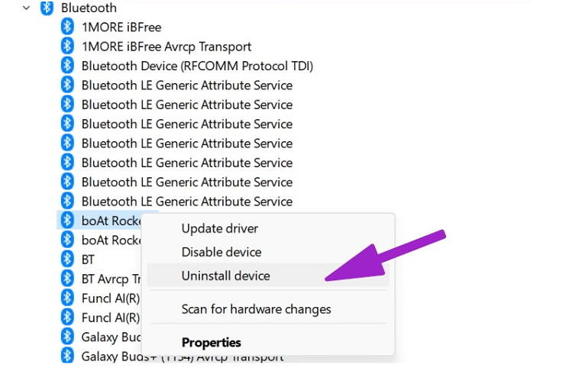Click the BT Avrcp Transport icon
This screenshot has height=368, width=588.
tap(67, 279)
